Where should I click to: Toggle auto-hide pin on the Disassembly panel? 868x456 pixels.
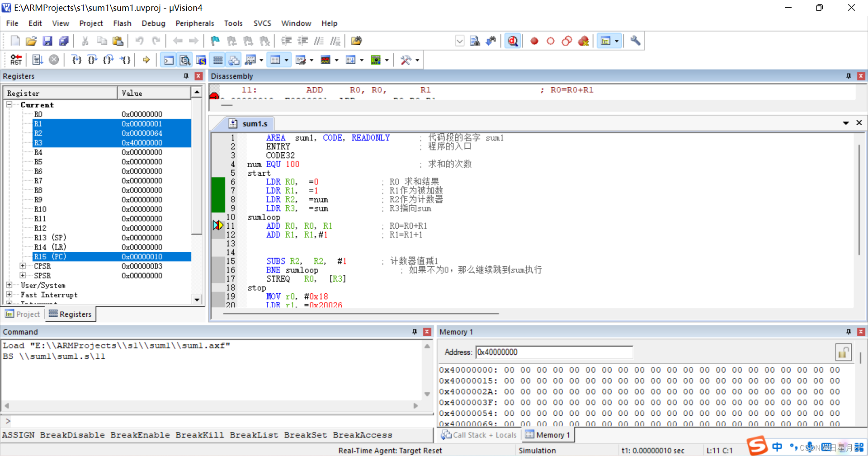coord(849,76)
